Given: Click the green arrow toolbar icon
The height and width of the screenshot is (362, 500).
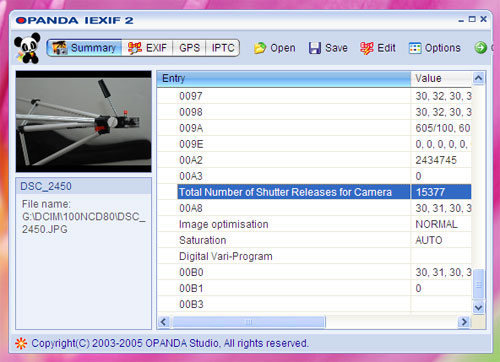Looking at the screenshot, I should coord(480,48).
